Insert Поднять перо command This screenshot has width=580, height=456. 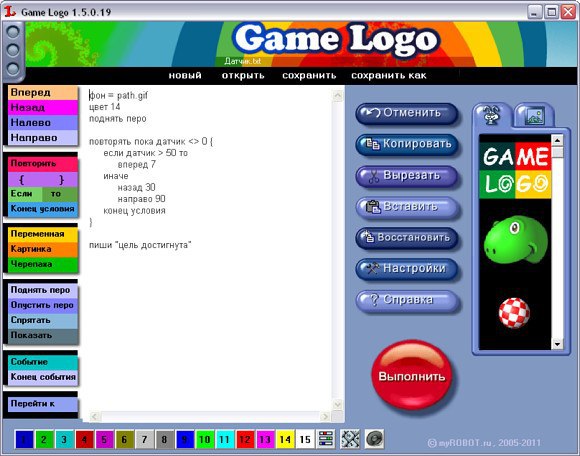[43, 290]
